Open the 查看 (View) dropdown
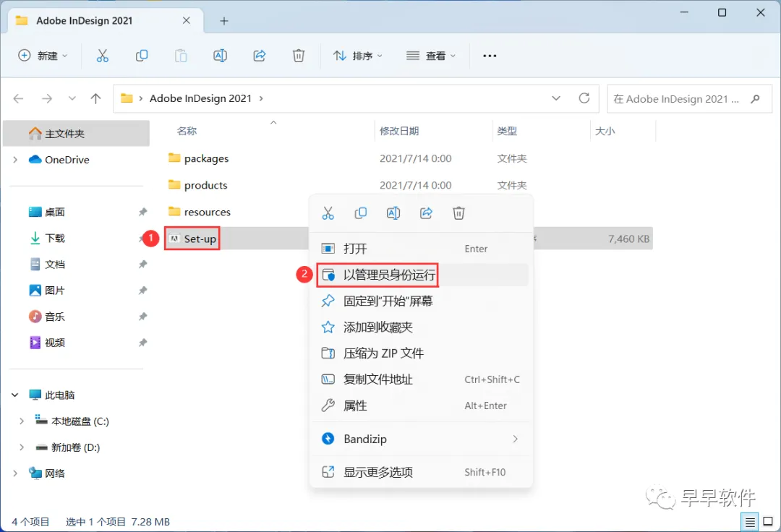 [431, 56]
